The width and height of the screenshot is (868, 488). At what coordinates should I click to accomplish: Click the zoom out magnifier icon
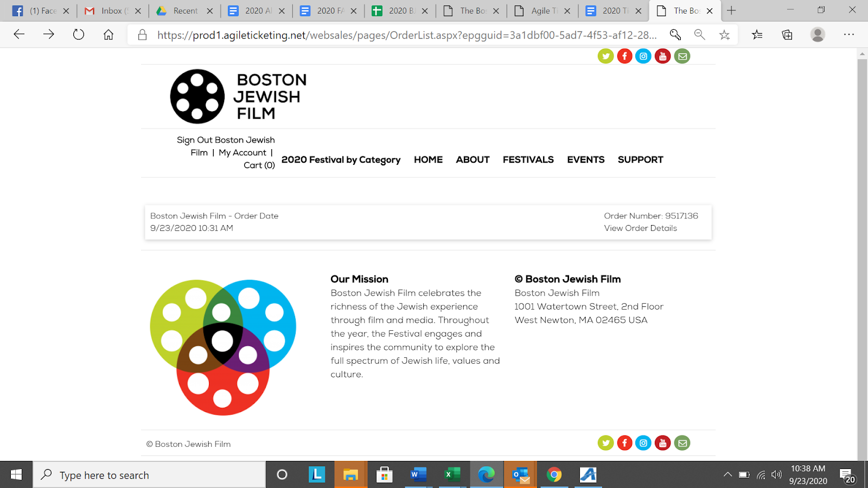(x=699, y=35)
